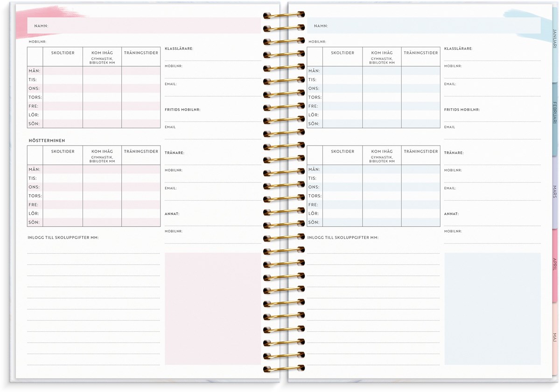
Task: Click Fritids Mobilnr line on pink page
Action: (212, 118)
